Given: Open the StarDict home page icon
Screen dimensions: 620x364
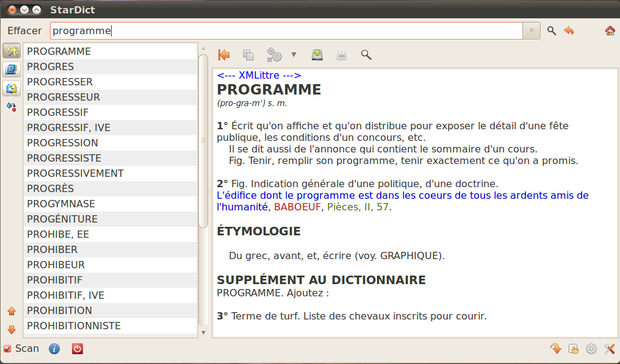Looking at the screenshot, I should click(x=610, y=30).
